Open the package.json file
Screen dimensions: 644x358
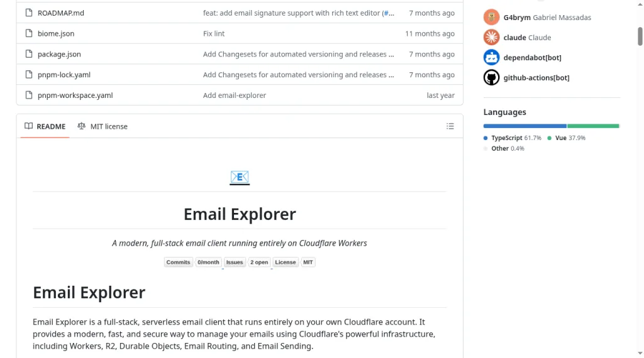[59, 54]
